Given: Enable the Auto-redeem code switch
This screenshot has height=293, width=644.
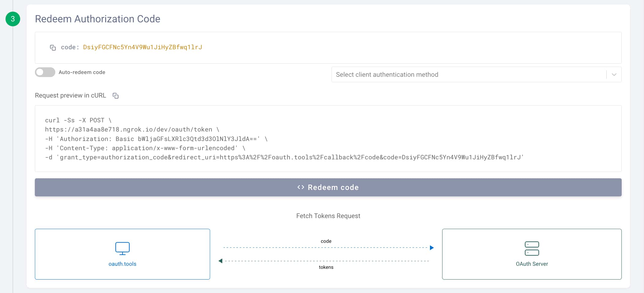Looking at the screenshot, I should pyautogui.click(x=45, y=72).
